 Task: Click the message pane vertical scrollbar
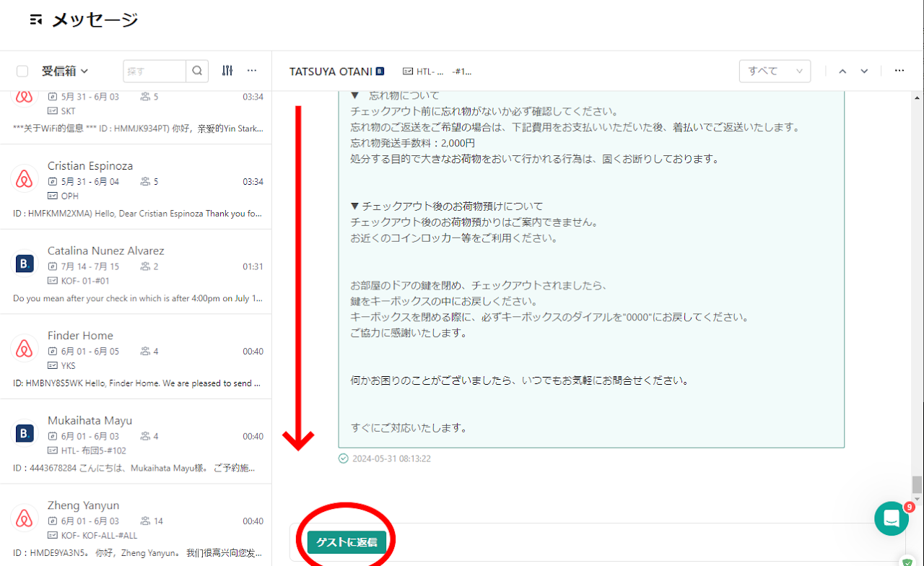(x=917, y=484)
